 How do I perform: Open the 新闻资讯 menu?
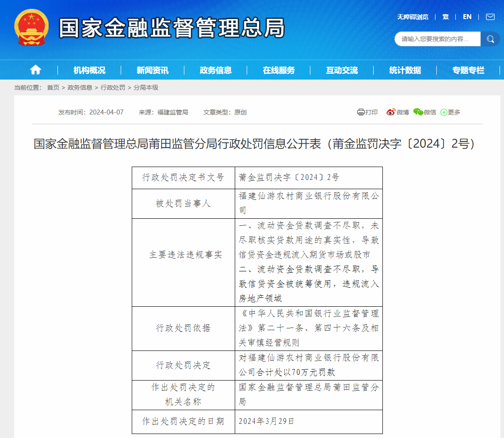coord(153,70)
